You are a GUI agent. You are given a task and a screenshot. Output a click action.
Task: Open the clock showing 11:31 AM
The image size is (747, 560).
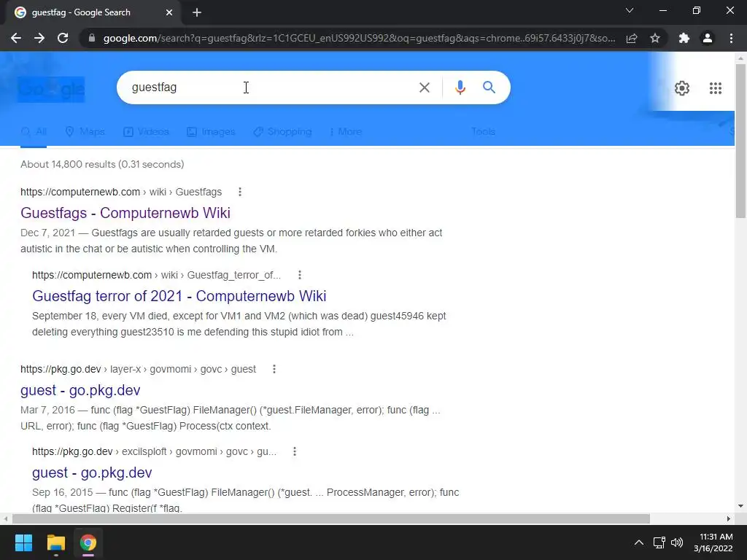point(713,542)
